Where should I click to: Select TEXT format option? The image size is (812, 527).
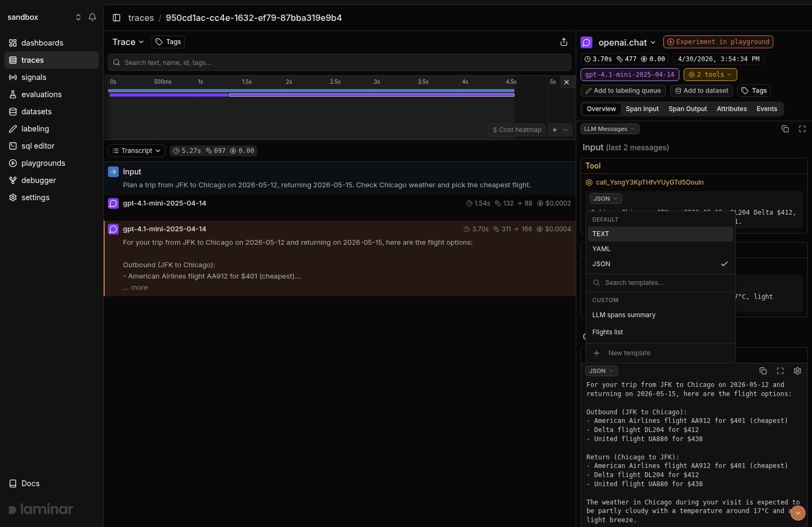pos(660,234)
